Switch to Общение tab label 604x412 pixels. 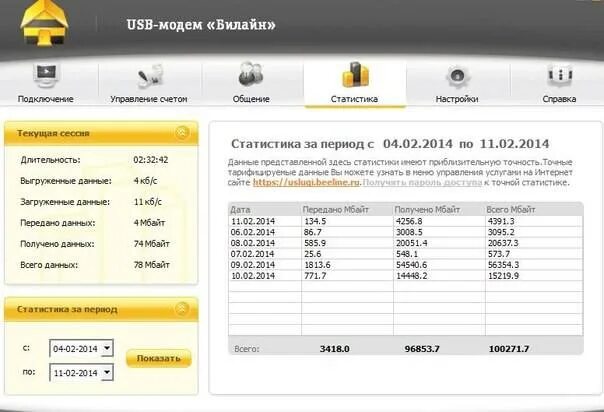click(x=251, y=99)
